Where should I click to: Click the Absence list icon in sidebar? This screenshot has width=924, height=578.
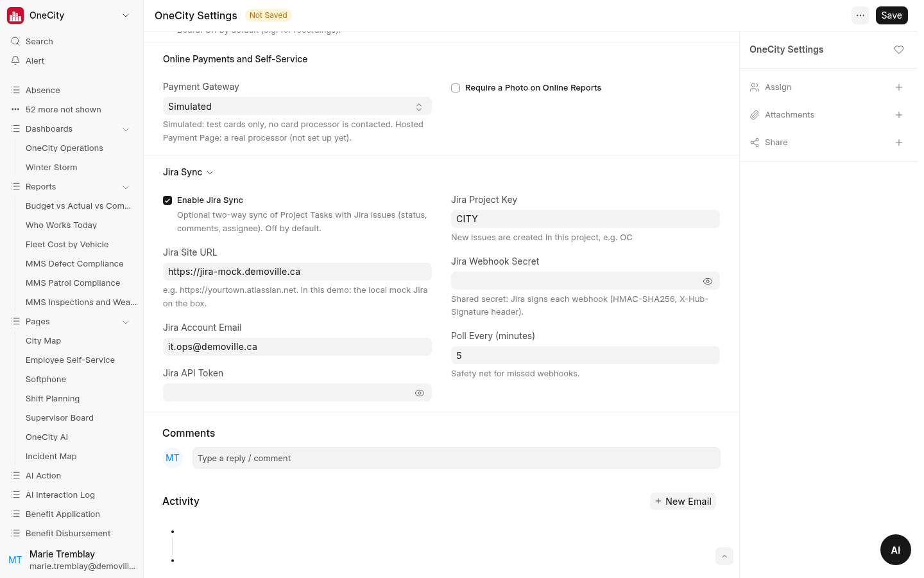point(15,90)
